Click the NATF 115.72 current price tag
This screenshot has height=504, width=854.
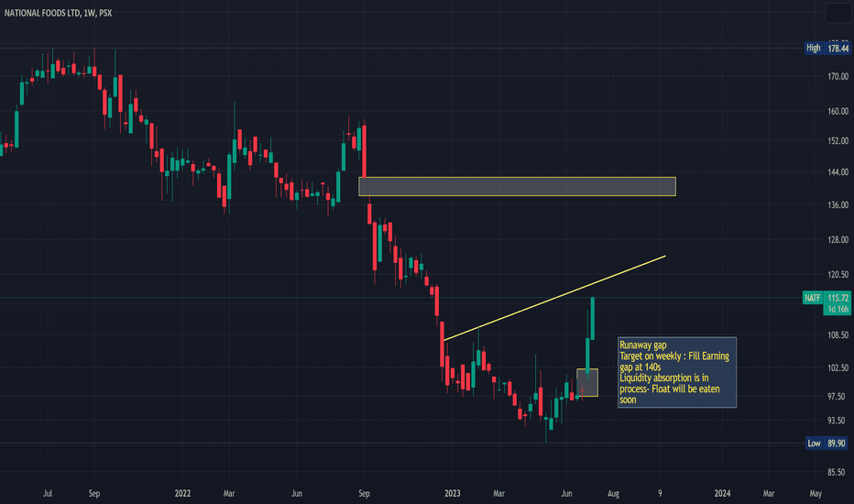point(827,298)
